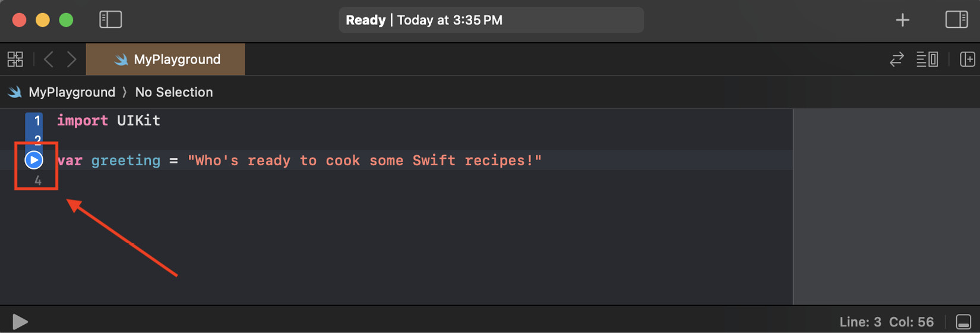Open the editor options lines icon
The height and width of the screenshot is (333, 980).
coord(927,59)
